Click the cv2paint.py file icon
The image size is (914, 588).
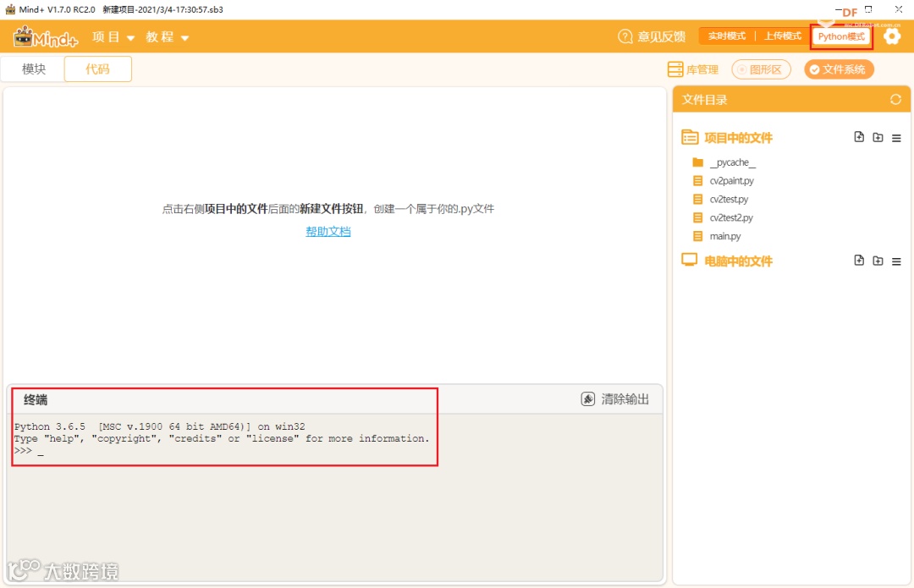697,181
